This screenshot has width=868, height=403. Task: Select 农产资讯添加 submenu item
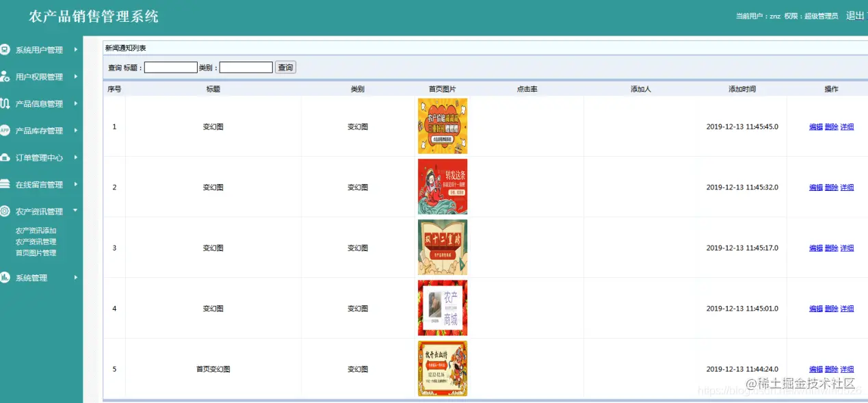click(x=36, y=231)
